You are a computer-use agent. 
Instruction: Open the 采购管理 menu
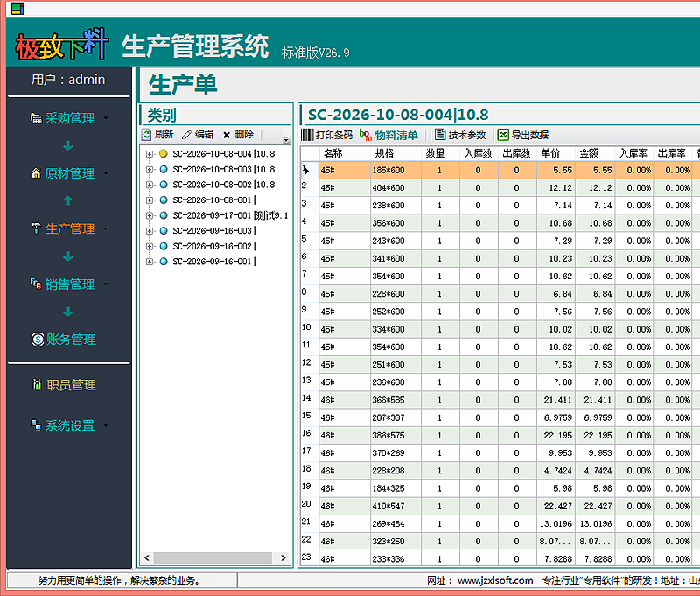[x=106, y=118]
